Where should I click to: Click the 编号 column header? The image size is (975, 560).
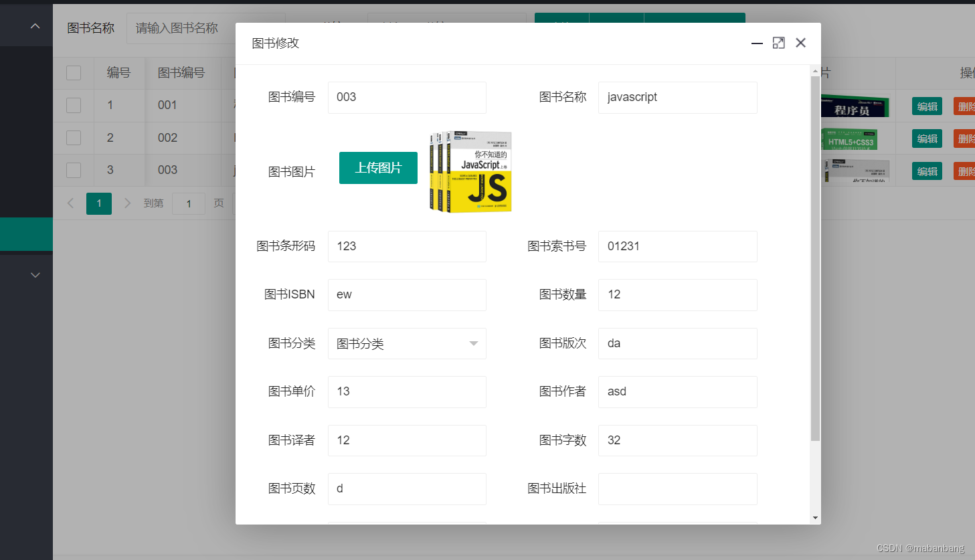118,73
